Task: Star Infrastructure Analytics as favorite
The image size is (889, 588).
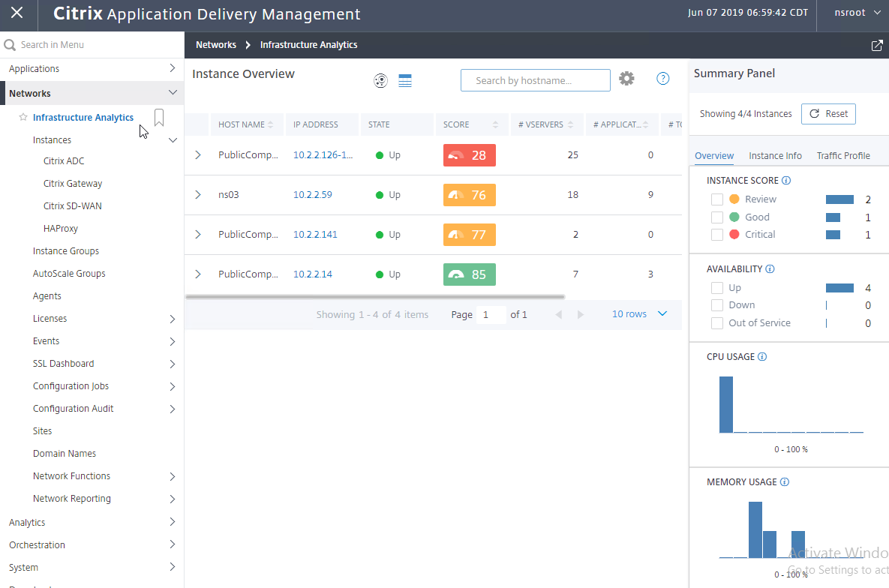Action: tap(23, 117)
